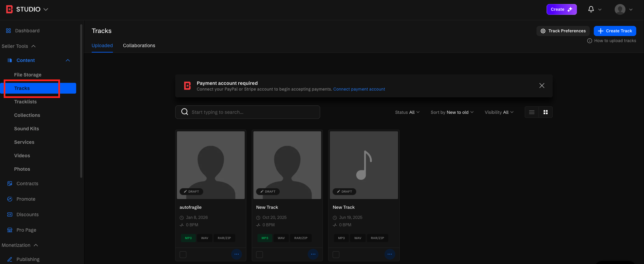Viewport: 644px width, 264px height.
Task: Click the Create Track button
Action: [615, 31]
